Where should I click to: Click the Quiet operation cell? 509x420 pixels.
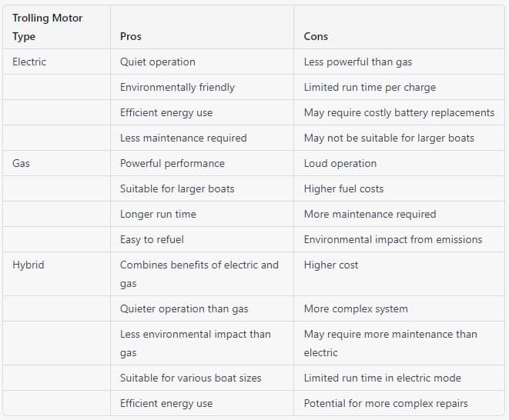(158, 62)
